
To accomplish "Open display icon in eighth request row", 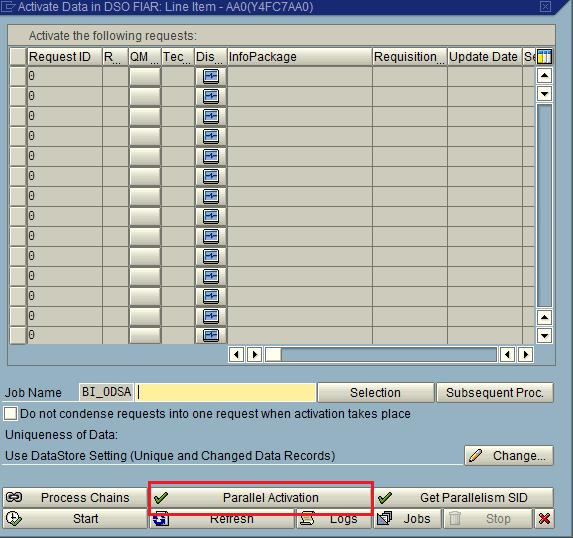I will pos(211,216).
